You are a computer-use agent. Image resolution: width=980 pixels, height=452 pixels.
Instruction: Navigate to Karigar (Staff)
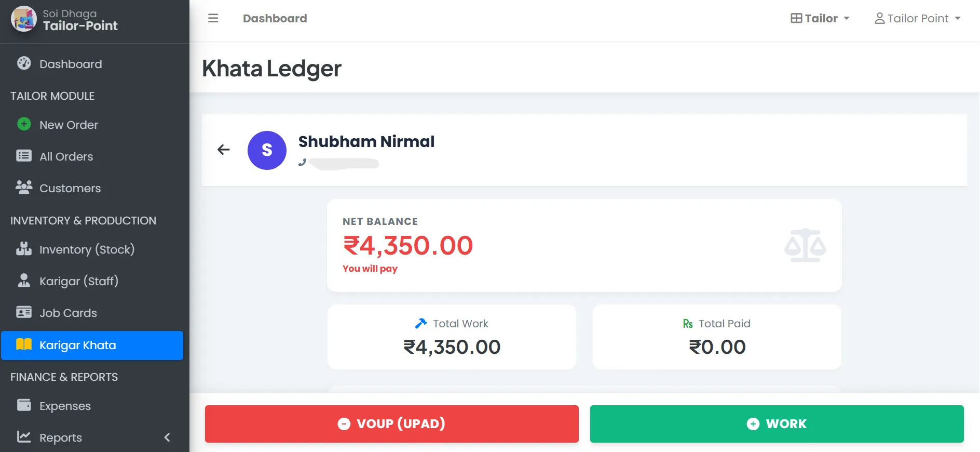79,281
